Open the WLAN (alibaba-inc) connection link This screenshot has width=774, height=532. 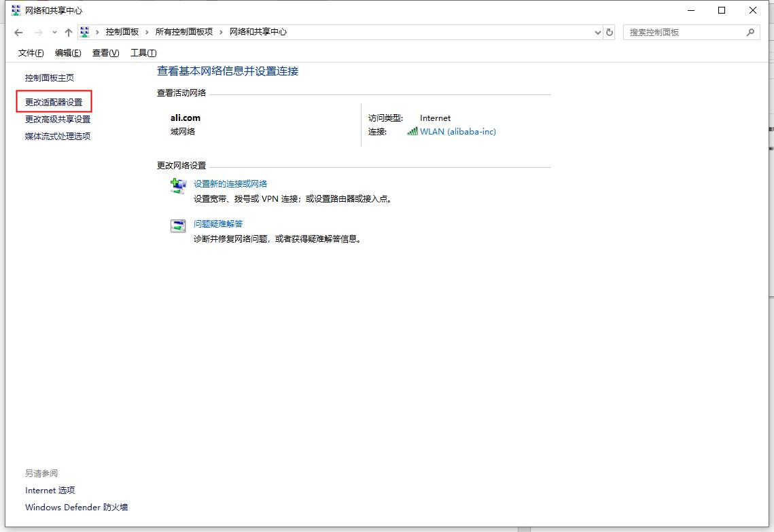458,132
